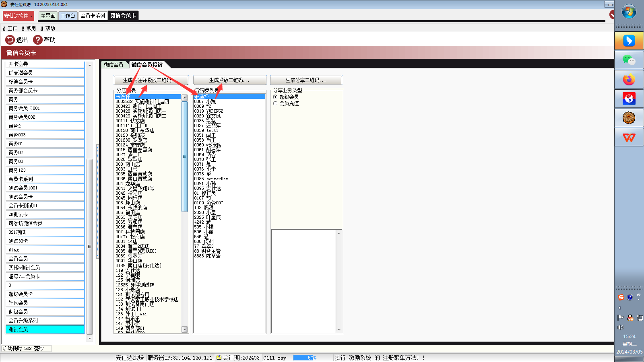Switch to the 工作台 tab
644x362 pixels.
tap(68, 16)
